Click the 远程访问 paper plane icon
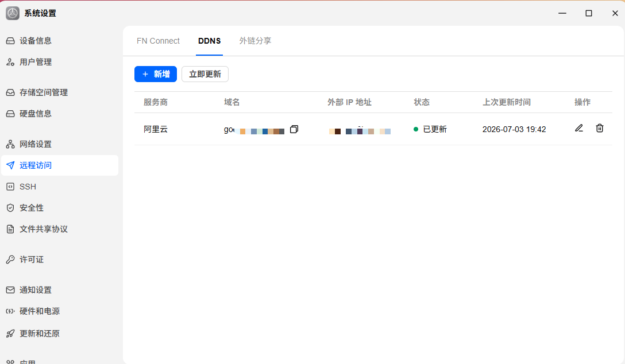This screenshot has height=364, width=625. coord(10,165)
